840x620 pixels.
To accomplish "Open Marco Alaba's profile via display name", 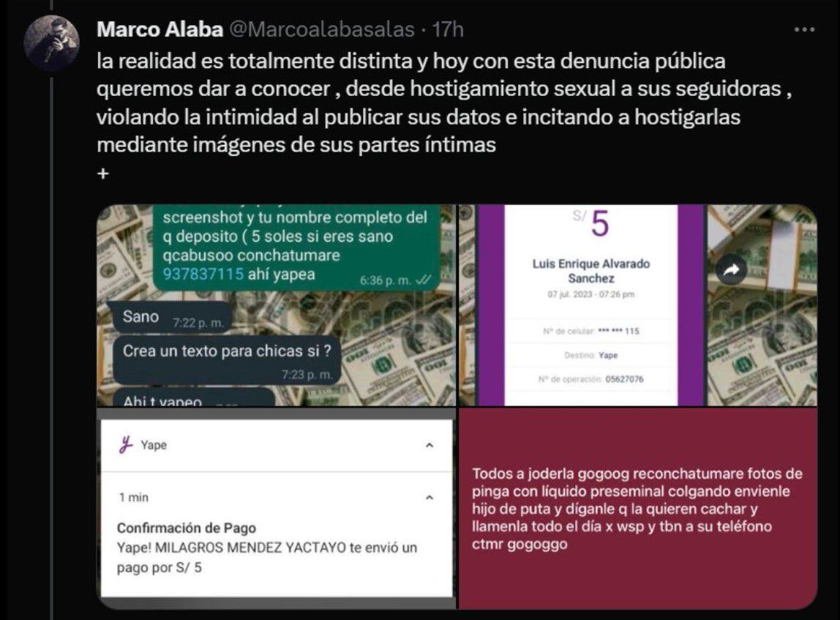I will (x=160, y=30).
